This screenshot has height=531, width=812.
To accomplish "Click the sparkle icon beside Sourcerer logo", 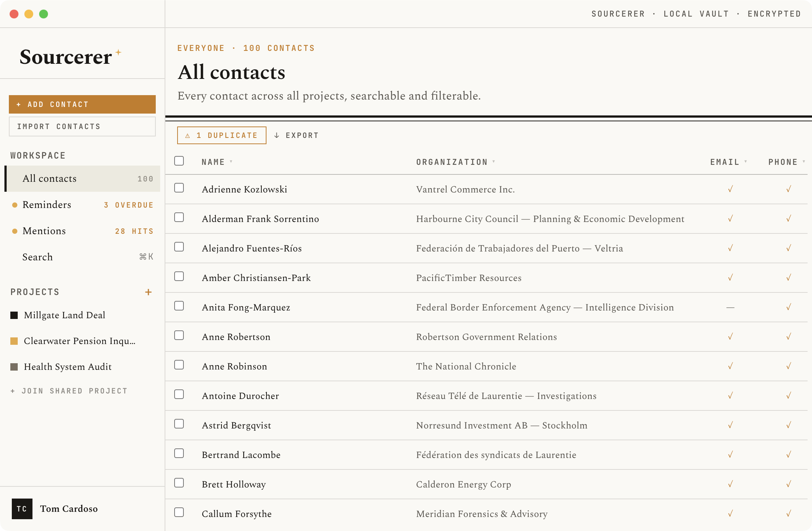I will click(118, 52).
